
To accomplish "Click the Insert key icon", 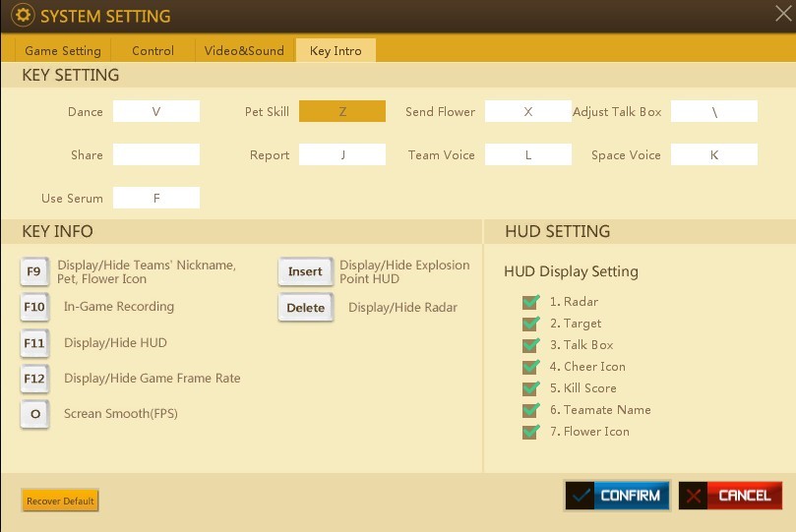I will (305, 271).
